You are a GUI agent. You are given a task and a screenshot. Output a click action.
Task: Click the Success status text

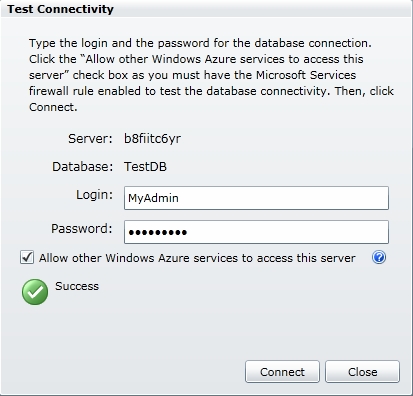coord(77,286)
